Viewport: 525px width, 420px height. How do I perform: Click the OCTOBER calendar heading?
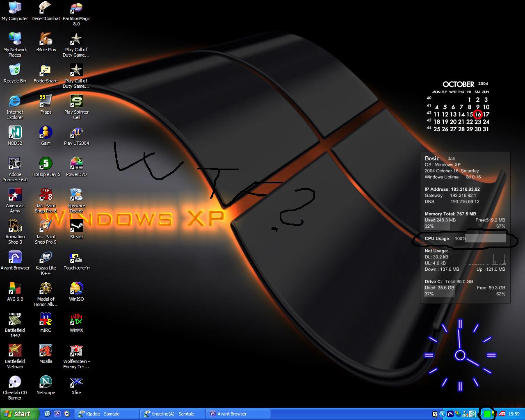(x=459, y=84)
